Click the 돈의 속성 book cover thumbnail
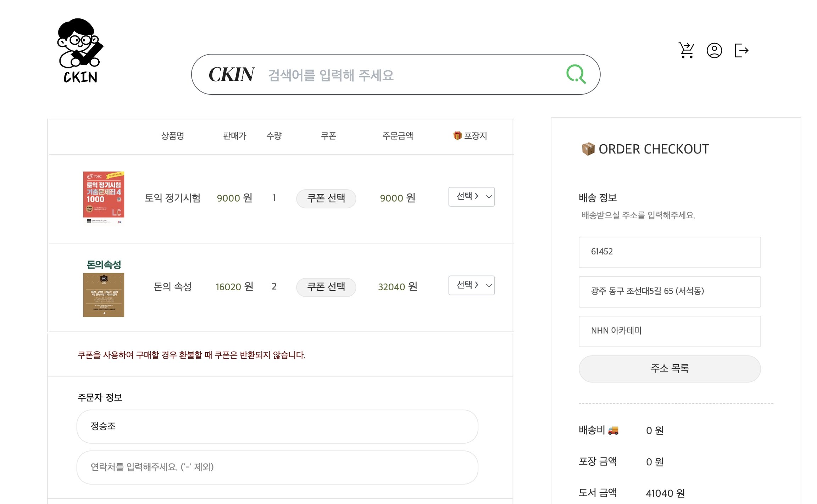The image size is (817, 504). coord(104,288)
